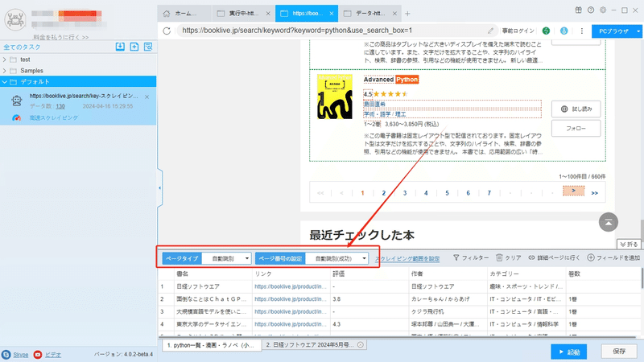Switch to the データ tab
Image resolution: width=644 pixels, height=362 pixels.
369,14
